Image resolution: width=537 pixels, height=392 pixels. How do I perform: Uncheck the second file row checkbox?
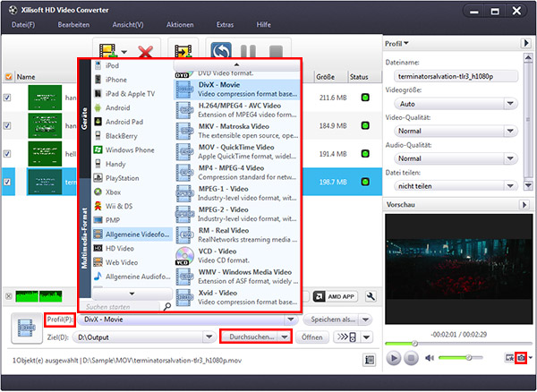coord(7,125)
